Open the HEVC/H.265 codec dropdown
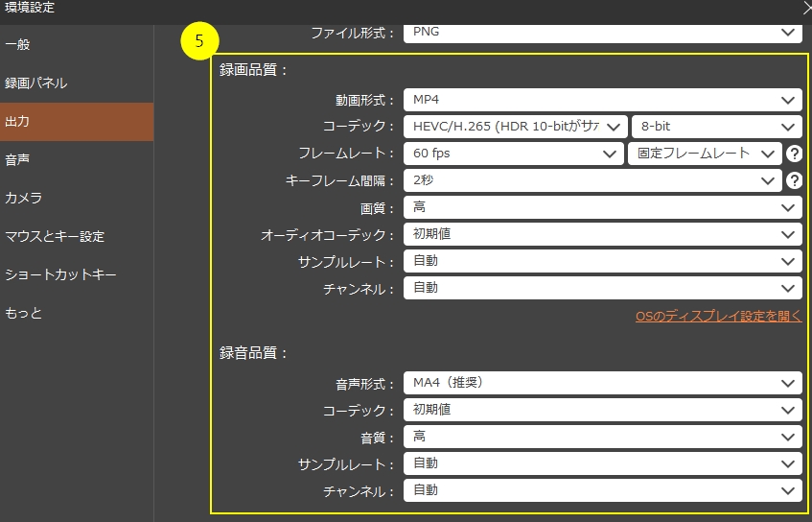This screenshot has height=522, width=812. [515, 127]
